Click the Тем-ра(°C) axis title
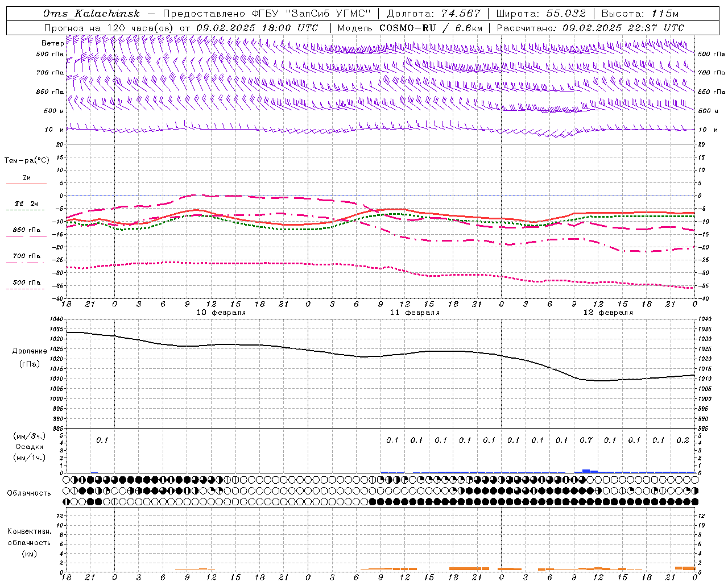 point(27,161)
